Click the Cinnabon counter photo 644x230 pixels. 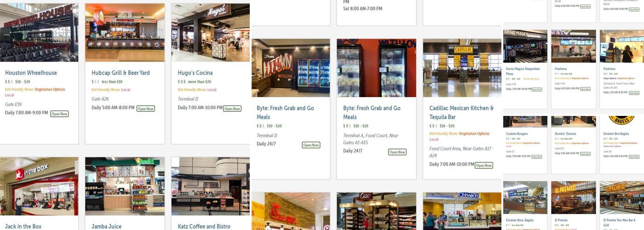click(x=462, y=211)
